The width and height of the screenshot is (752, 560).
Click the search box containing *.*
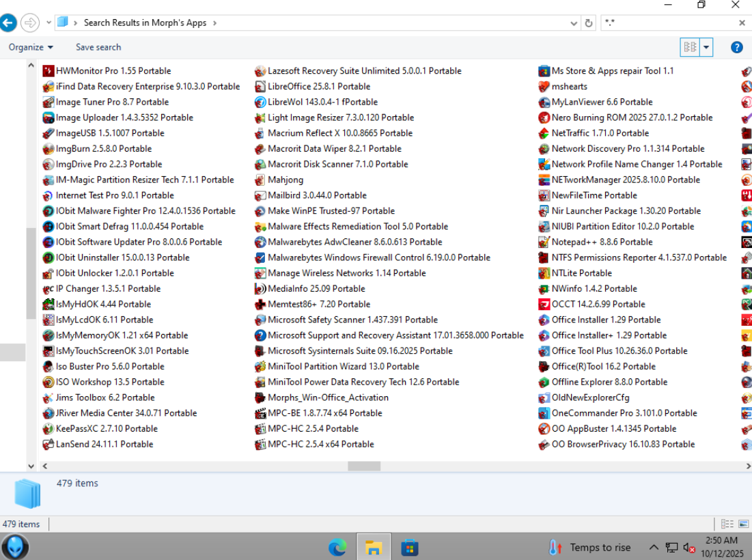669,23
